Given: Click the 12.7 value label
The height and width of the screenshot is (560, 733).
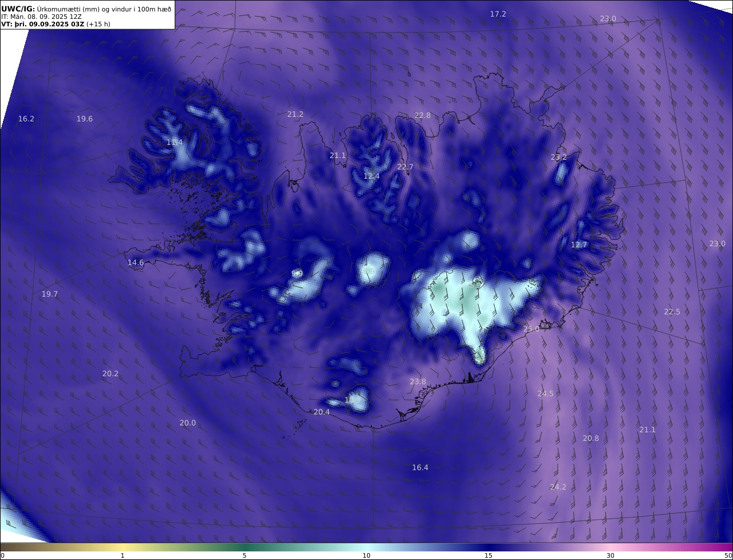Looking at the screenshot, I should pyautogui.click(x=579, y=244).
